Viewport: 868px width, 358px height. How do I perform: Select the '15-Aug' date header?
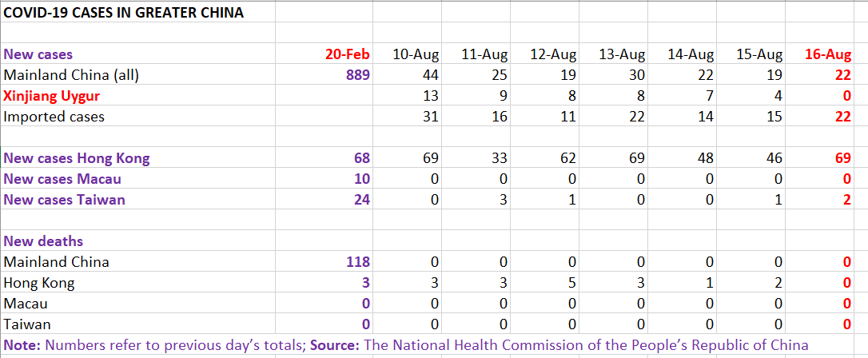[x=759, y=54]
